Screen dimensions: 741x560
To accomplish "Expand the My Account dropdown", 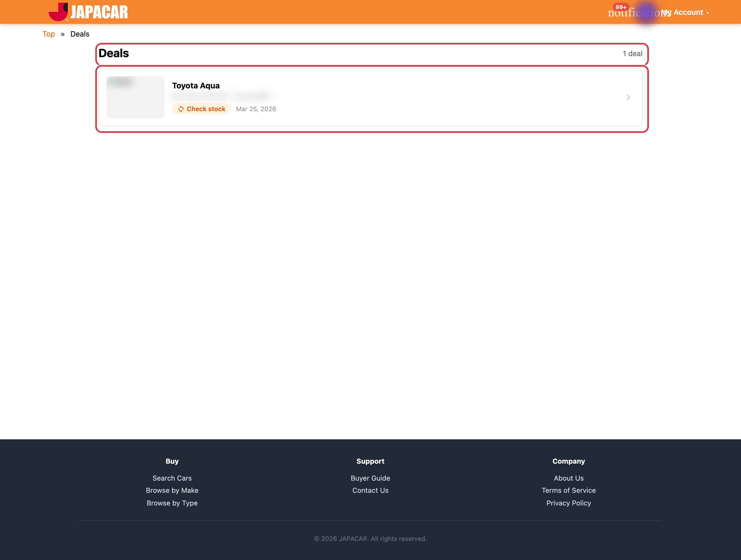I will [x=685, y=12].
